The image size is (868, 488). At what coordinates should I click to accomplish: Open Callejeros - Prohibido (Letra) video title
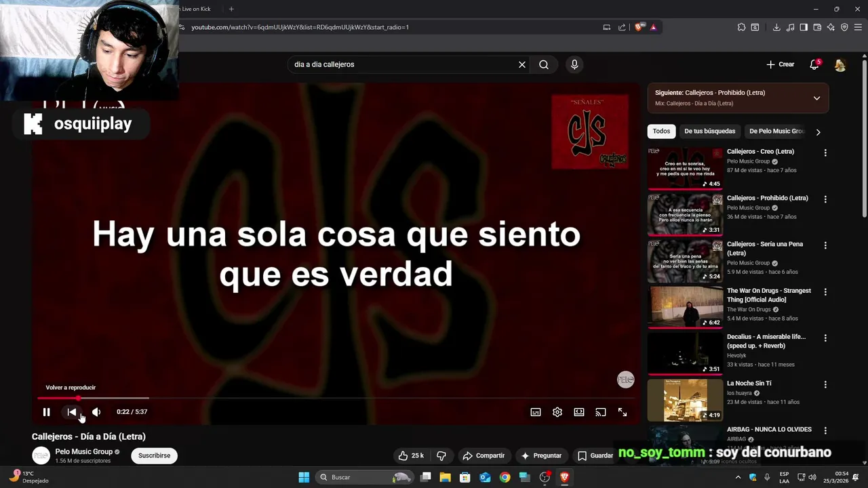(768, 198)
